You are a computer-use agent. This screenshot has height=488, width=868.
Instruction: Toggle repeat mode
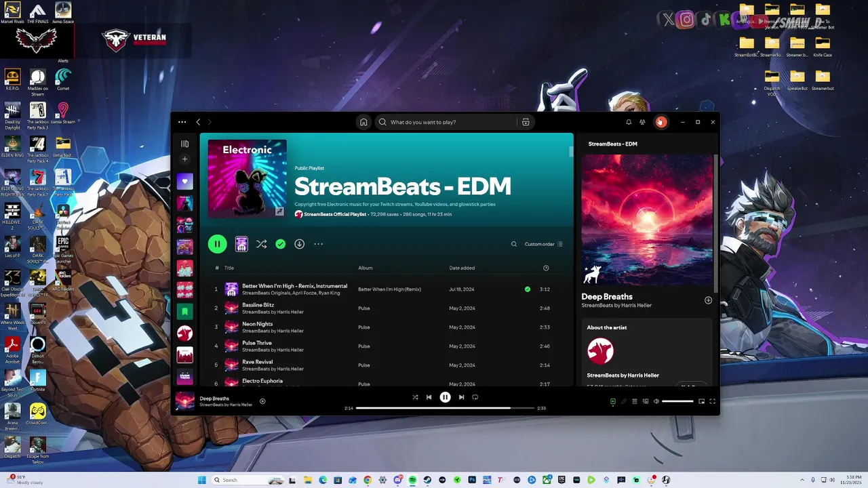tap(475, 397)
